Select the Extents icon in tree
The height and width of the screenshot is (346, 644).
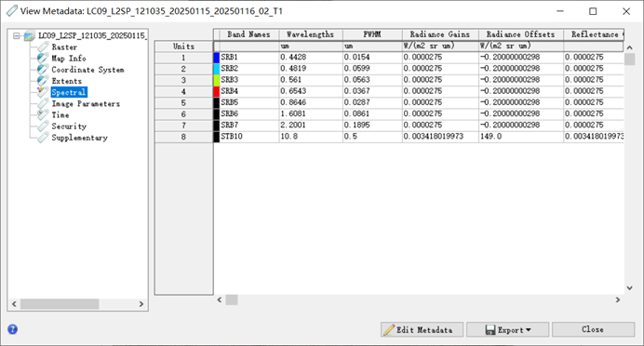pyautogui.click(x=43, y=81)
